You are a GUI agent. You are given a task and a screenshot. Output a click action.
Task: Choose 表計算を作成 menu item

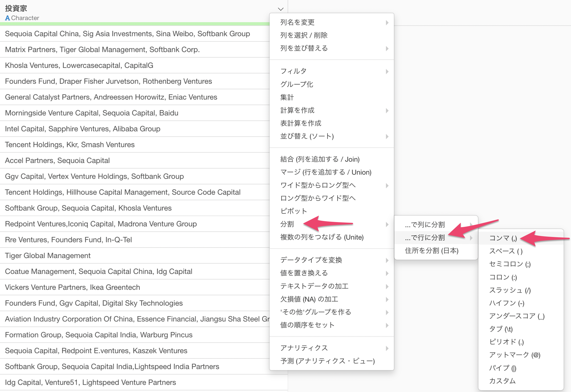coord(332,123)
